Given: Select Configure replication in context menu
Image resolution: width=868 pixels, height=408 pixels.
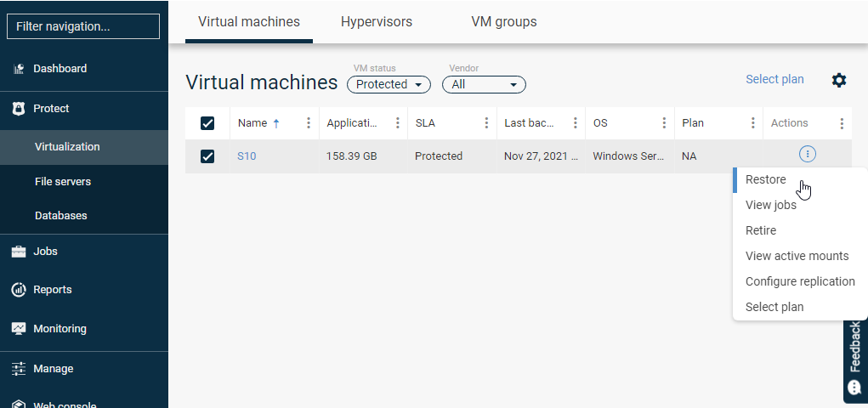Looking at the screenshot, I should click(x=799, y=281).
